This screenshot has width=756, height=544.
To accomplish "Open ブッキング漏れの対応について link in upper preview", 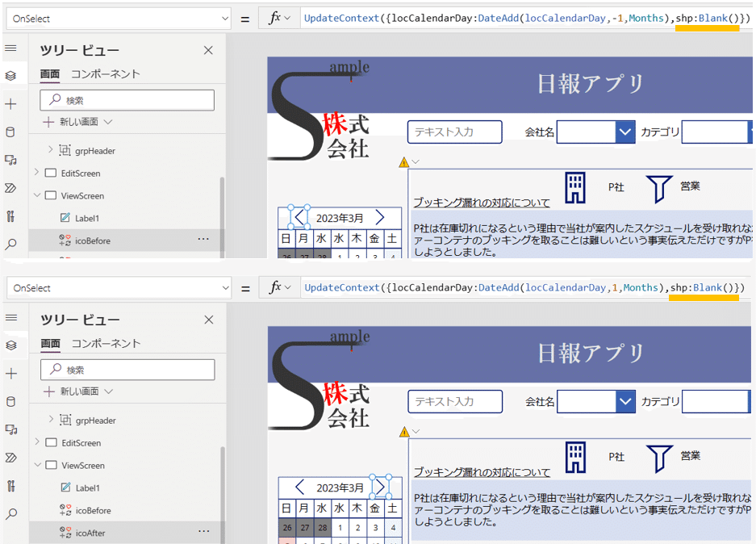I will (481, 203).
